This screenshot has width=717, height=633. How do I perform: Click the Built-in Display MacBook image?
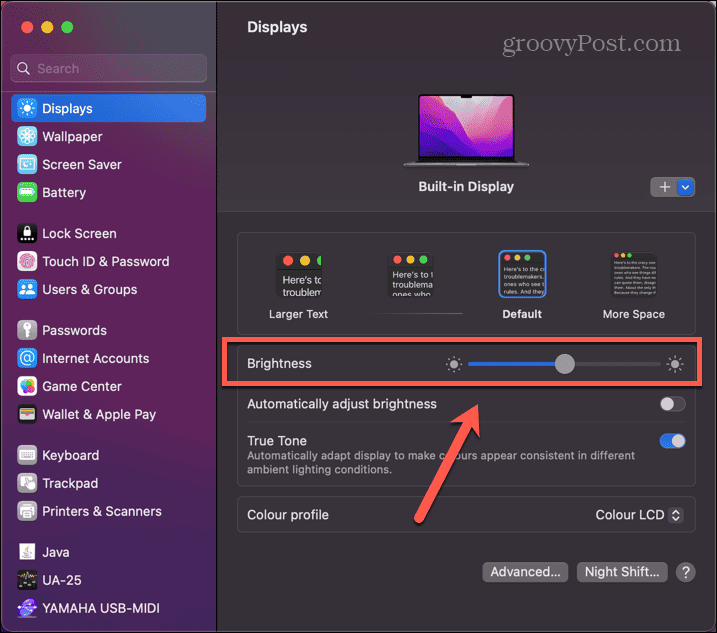coord(466,130)
